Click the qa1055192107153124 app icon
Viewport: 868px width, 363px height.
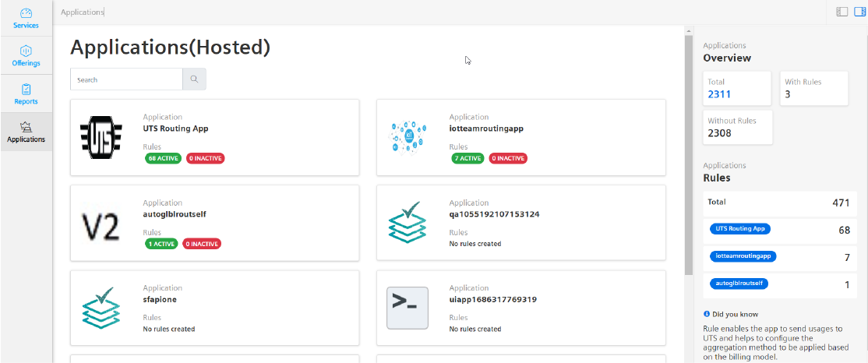pyautogui.click(x=408, y=223)
